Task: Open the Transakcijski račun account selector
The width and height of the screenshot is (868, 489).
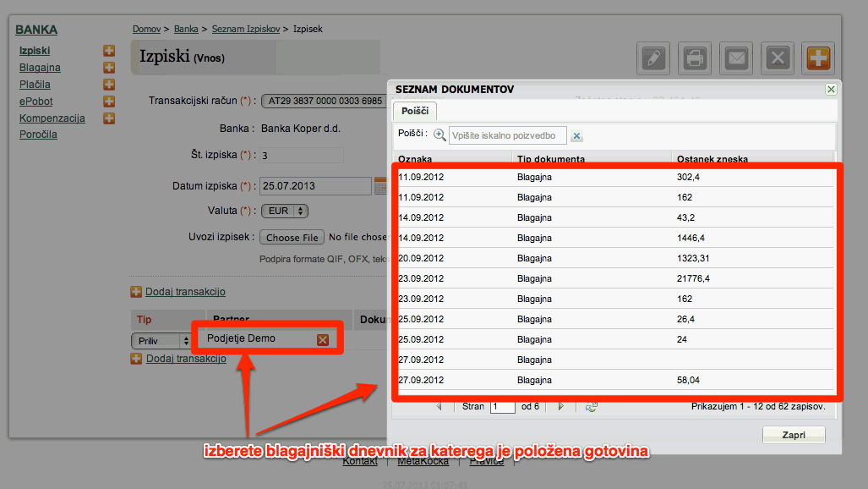Action: point(325,101)
